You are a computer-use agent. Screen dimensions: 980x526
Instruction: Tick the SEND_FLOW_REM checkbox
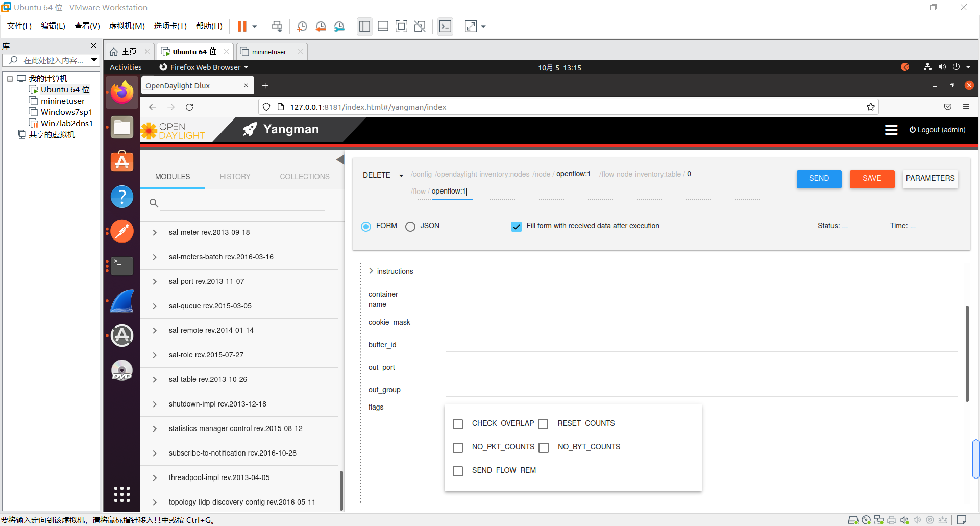(458, 471)
